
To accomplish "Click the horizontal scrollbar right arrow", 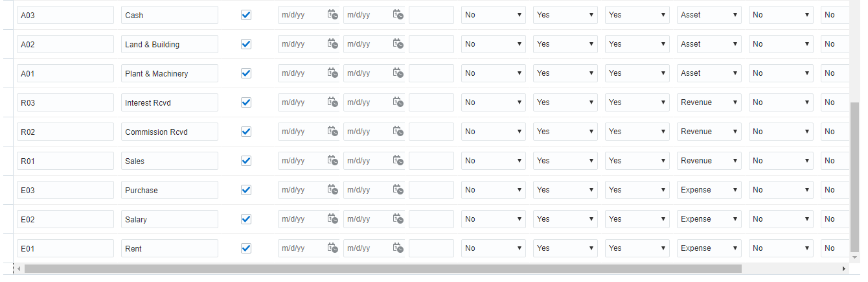I will (x=843, y=268).
